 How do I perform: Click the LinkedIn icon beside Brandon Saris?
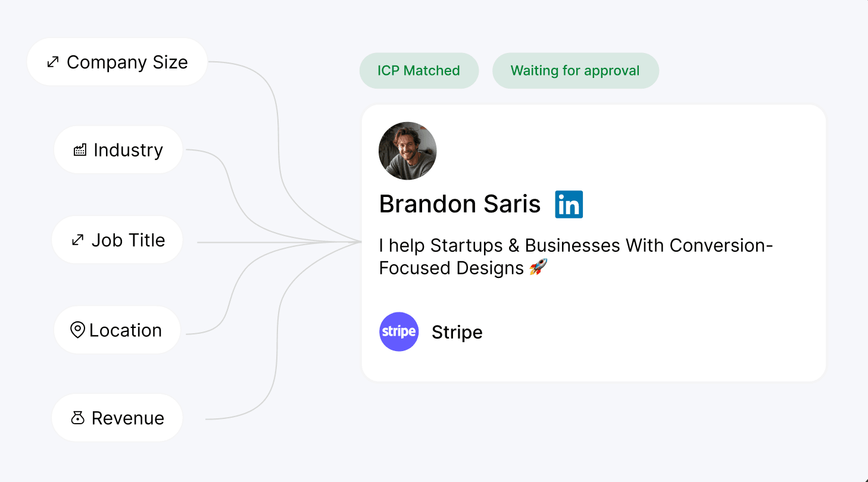pos(569,205)
